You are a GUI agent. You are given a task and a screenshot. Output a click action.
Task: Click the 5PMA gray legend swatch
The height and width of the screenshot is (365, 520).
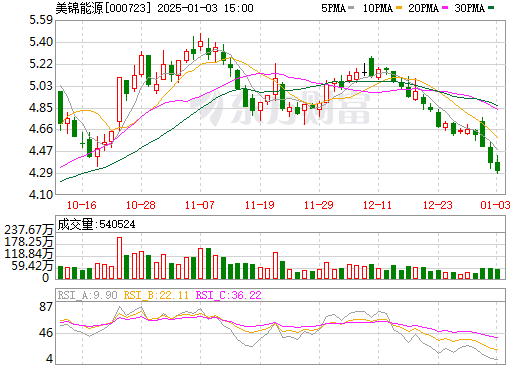point(351,7)
